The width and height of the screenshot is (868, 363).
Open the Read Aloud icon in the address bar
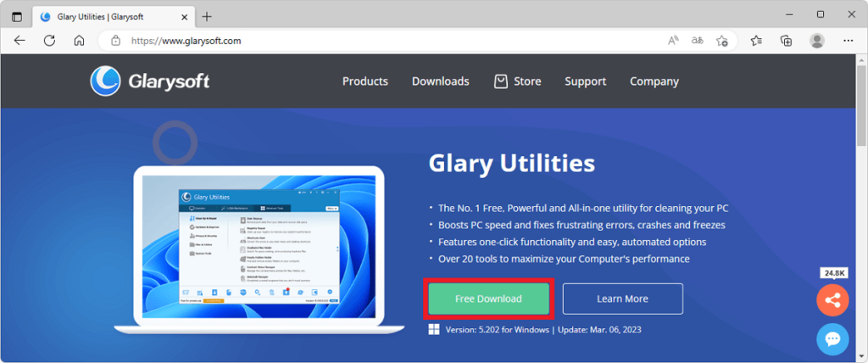tap(673, 41)
